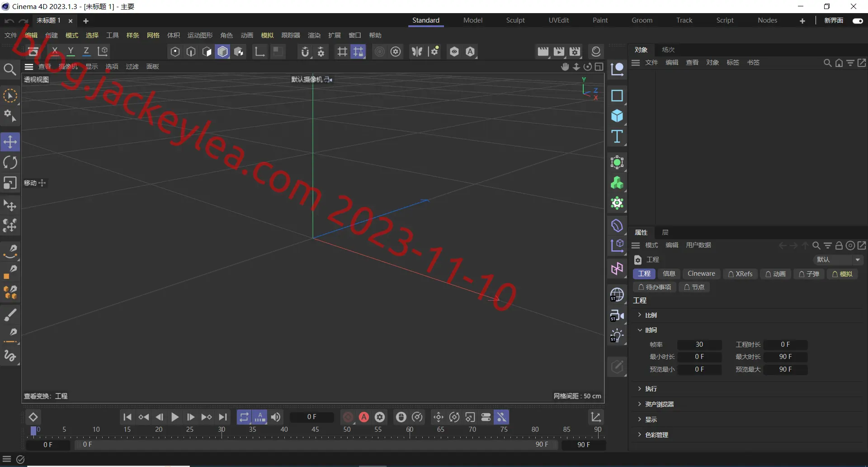Select the Move tool in left toolbar
The image size is (868, 467).
(x=10, y=142)
